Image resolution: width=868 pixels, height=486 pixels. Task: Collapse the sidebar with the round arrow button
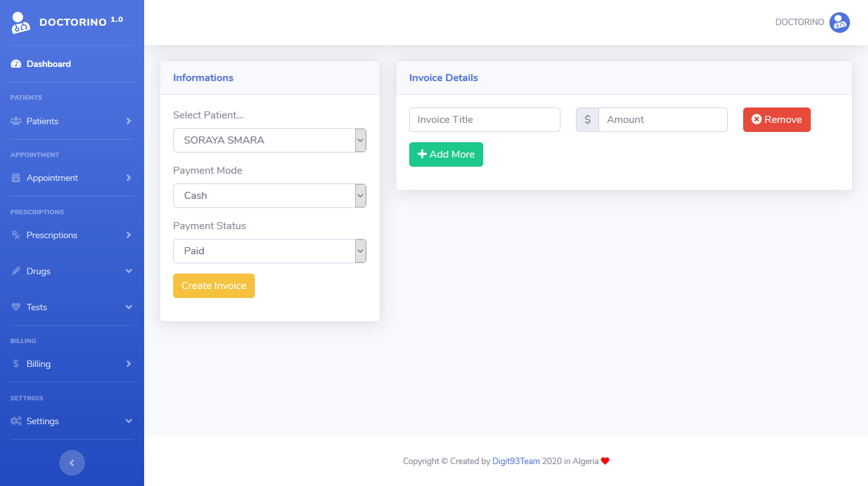(72, 462)
